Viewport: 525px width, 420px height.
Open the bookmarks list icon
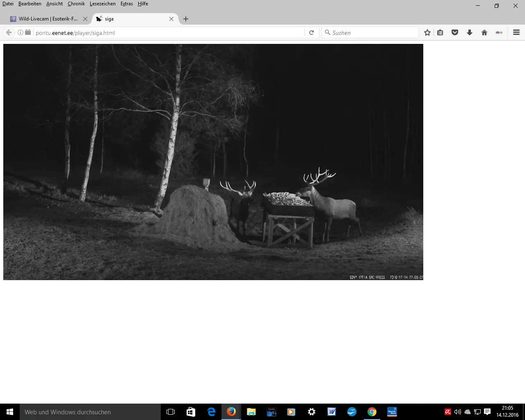pyautogui.click(x=440, y=33)
